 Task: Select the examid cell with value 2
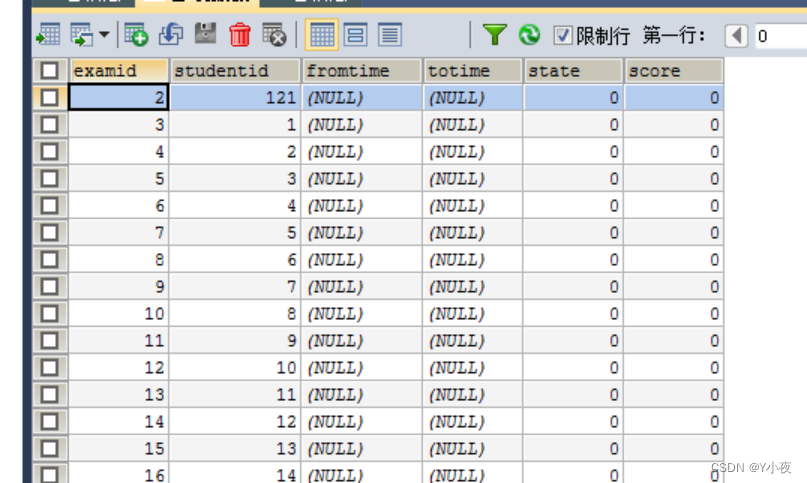118,97
